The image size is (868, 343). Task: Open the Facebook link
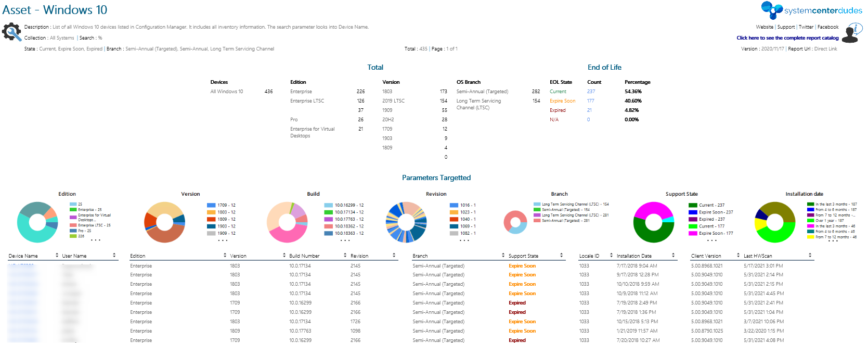[828, 27]
